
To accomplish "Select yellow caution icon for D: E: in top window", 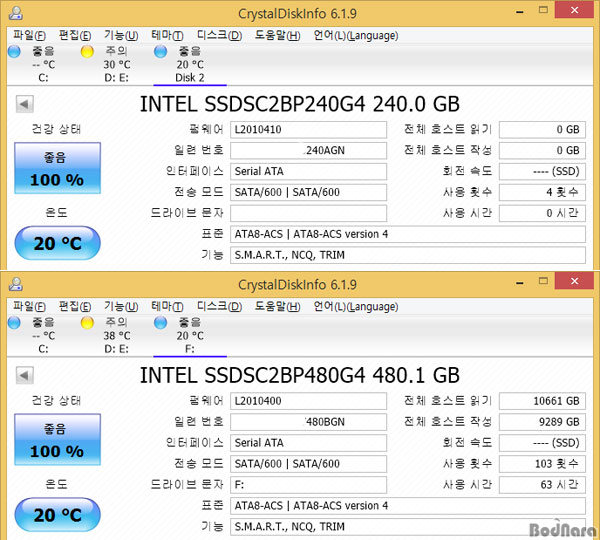I will pyautogui.click(x=87, y=51).
